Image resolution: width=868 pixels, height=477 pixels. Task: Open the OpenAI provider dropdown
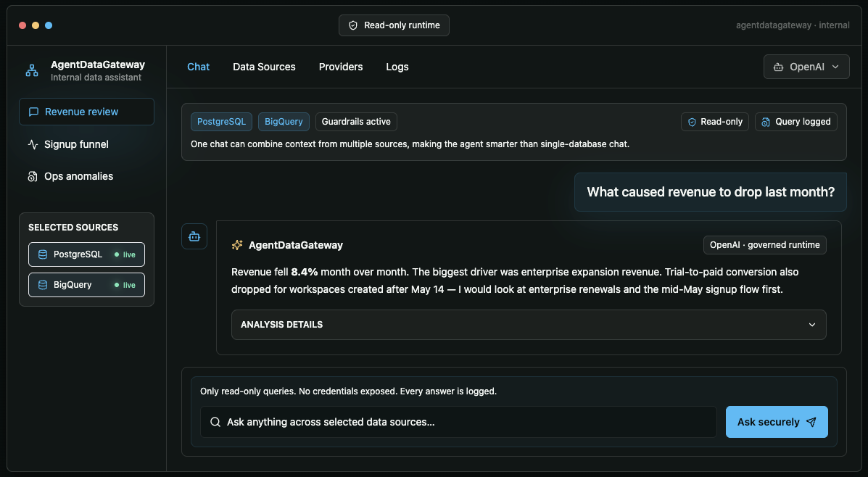click(x=806, y=67)
